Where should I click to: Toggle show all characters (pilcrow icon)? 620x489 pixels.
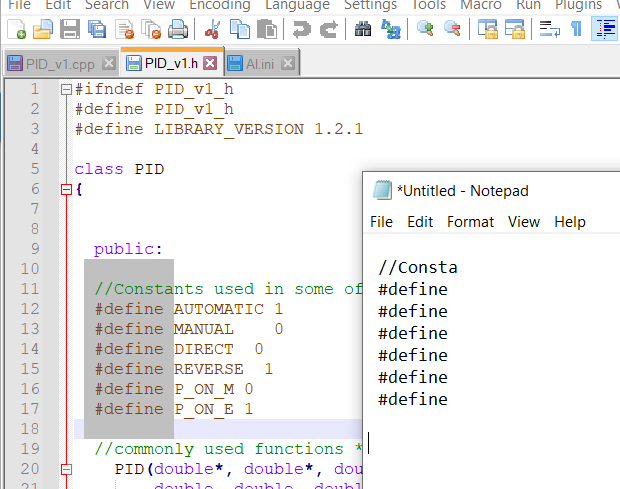(577, 30)
